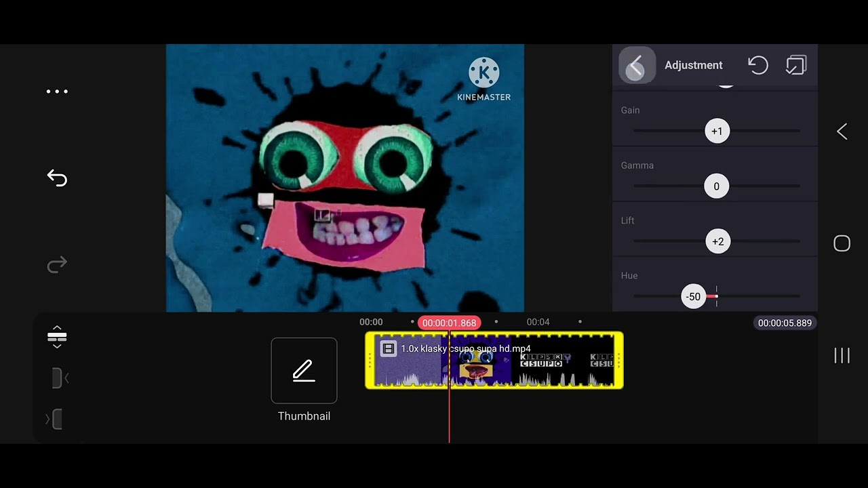Tap the 00:00 mark on timeline ruler
The height and width of the screenshot is (488, 868).
tap(371, 322)
